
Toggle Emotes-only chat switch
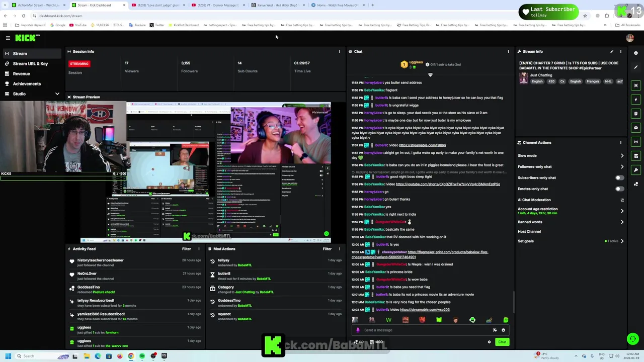619,189
